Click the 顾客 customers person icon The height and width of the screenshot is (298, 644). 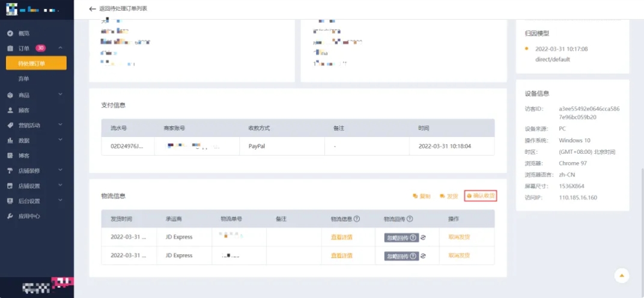[10, 111]
